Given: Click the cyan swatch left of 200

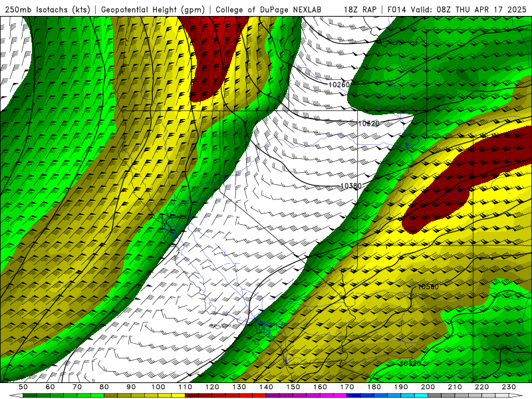Looking at the screenshot, I should click(x=422, y=396).
